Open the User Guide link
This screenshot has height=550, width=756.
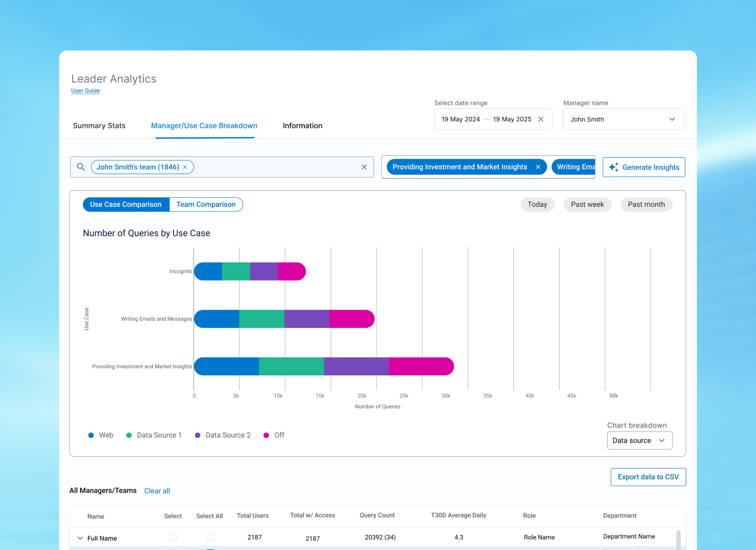[85, 91]
